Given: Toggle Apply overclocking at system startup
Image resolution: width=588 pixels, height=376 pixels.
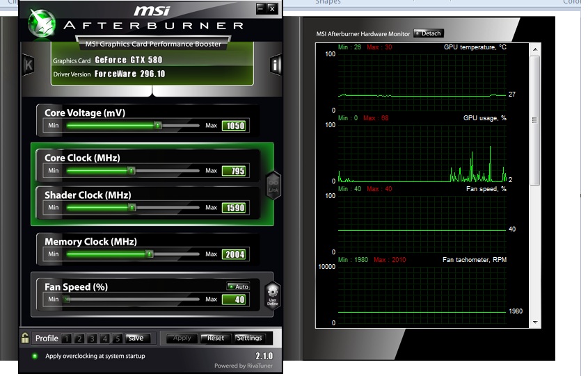Looking at the screenshot, I should pyautogui.click(x=35, y=356).
